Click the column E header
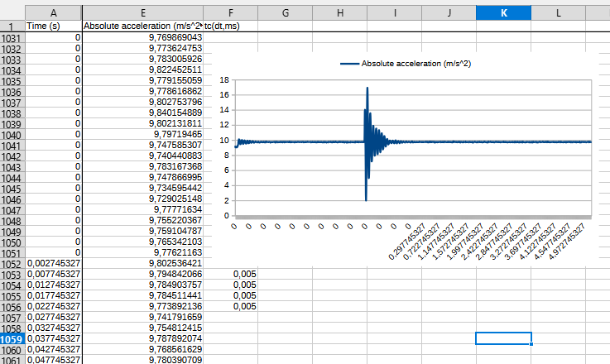The height and width of the screenshot is (364, 610). pyautogui.click(x=142, y=12)
